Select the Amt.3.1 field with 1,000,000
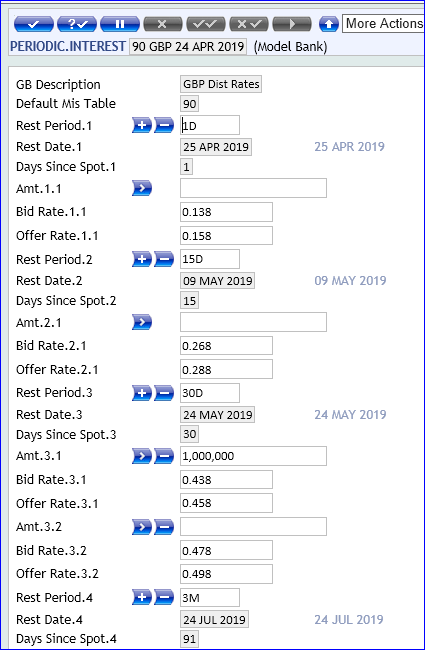The width and height of the screenshot is (425, 650). tap(253, 456)
